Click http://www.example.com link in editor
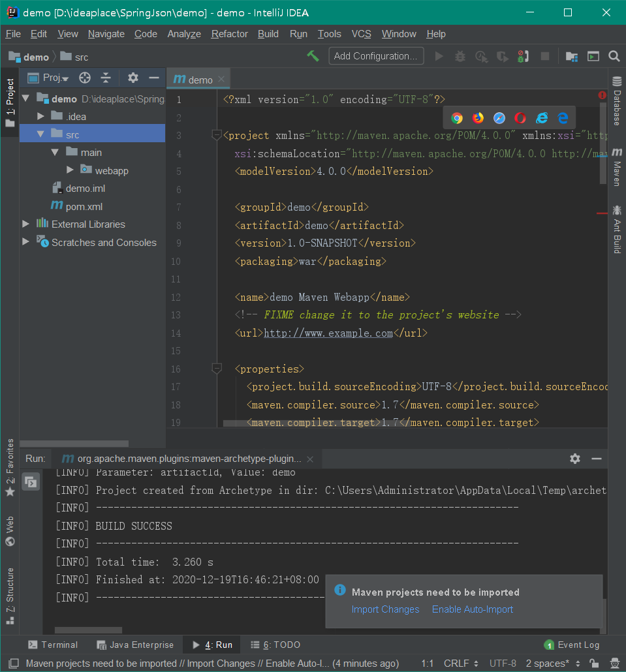The image size is (626, 672). 328,333
